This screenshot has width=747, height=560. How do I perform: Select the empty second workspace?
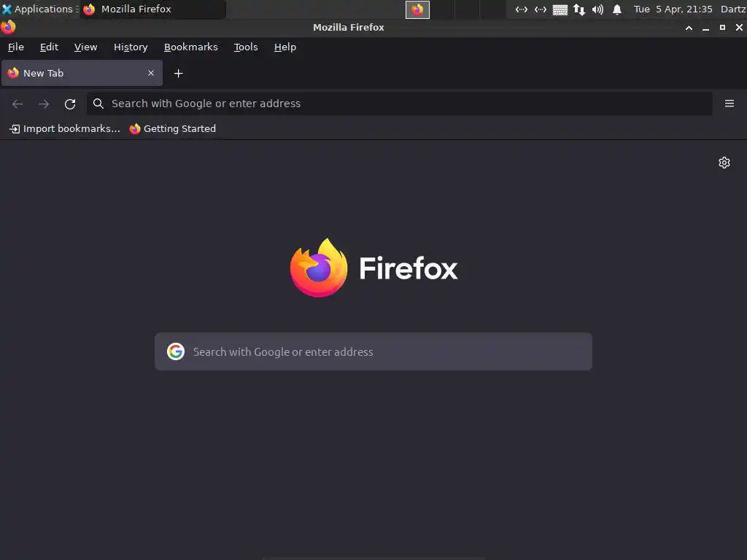point(442,9)
